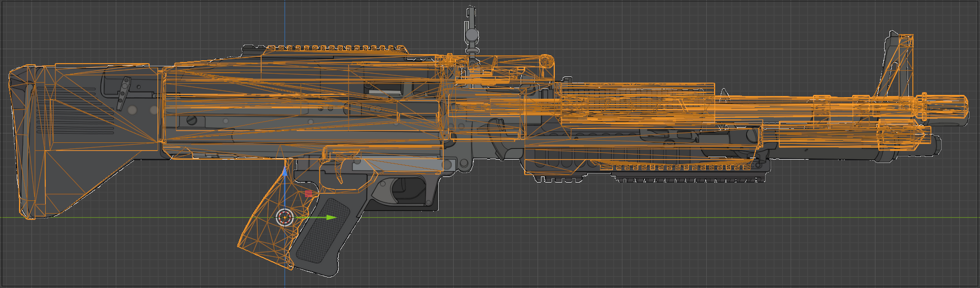Click the green Y-axis move gizmo arrow

[x=331, y=217]
